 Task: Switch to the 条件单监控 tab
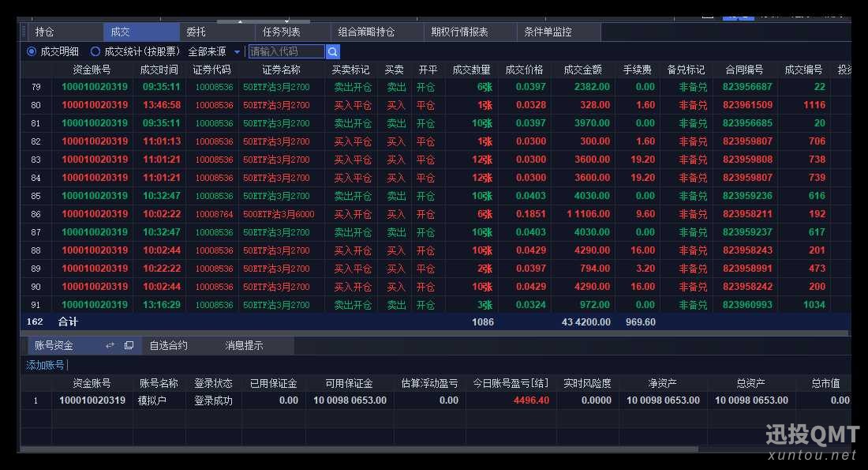548,32
